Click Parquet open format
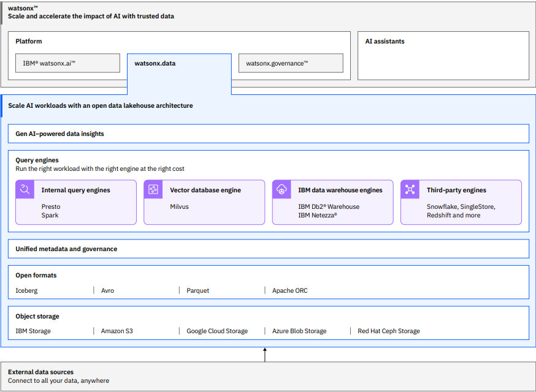Screen dimensions: 536x392 197,290
